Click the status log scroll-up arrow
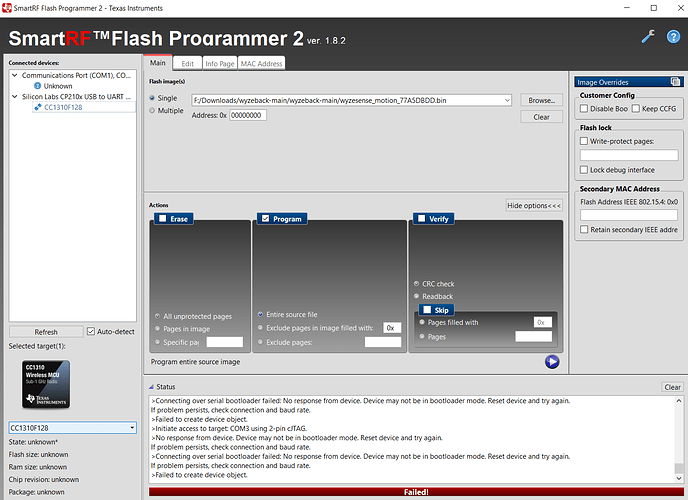The height and width of the screenshot is (500, 688). pos(679,400)
